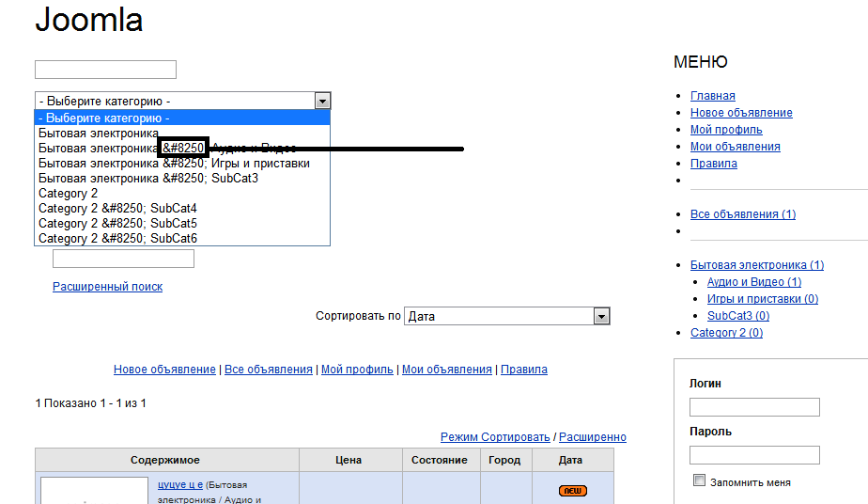Image resolution: width=868 pixels, height=504 pixels.
Task: Open Новое объявление in the МЕНЮ sidebar
Action: (741, 113)
